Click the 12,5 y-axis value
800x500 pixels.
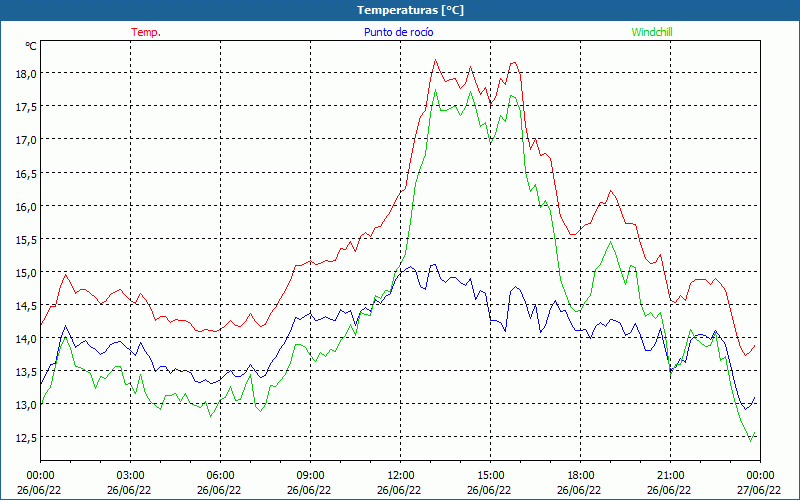(x=27, y=438)
